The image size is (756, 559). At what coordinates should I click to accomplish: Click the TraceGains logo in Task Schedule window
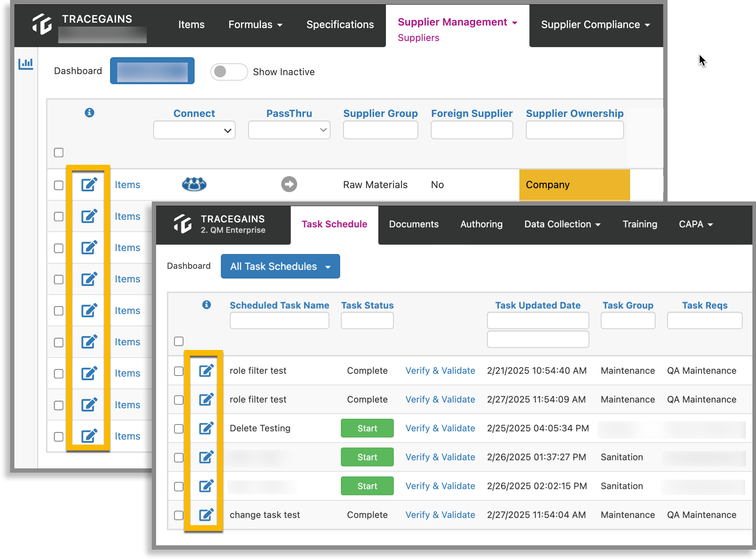pyautogui.click(x=183, y=224)
